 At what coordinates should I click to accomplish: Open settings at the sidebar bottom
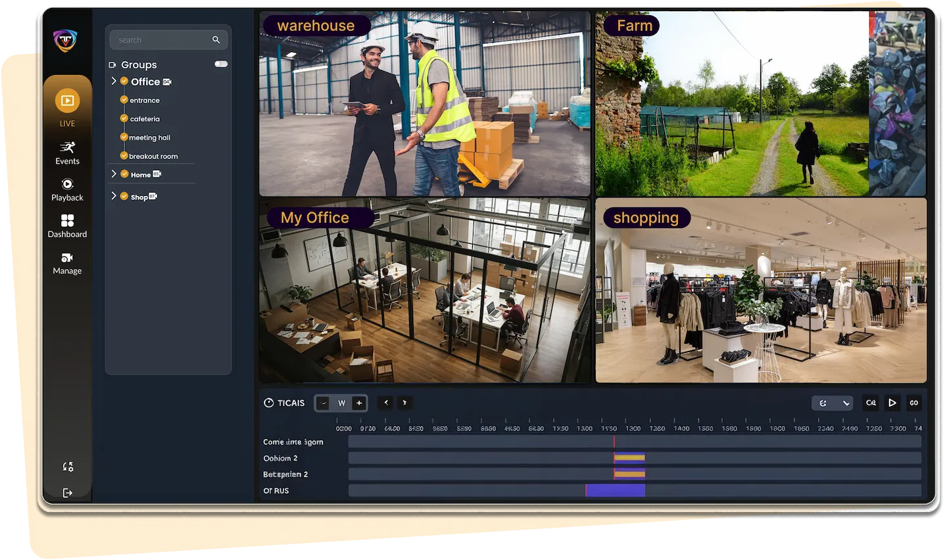coord(66,467)
